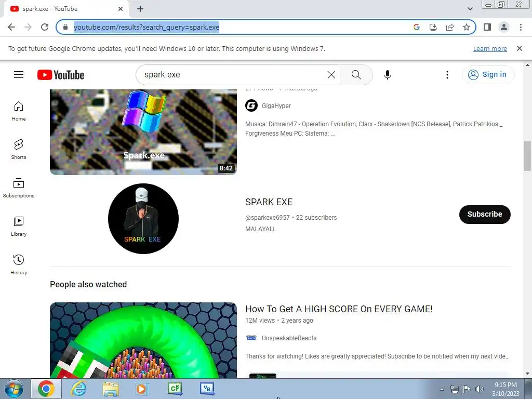The height and width of the screenshot is (399, 532).
Task: Toggle the YouTube hamburger guide menu
Action: pyautogui.click(x=19, y=75)
